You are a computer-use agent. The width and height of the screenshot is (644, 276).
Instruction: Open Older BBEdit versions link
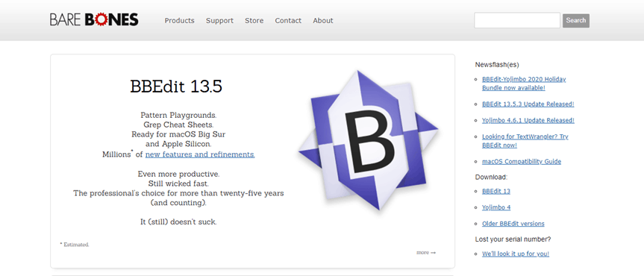pos(513,224)
